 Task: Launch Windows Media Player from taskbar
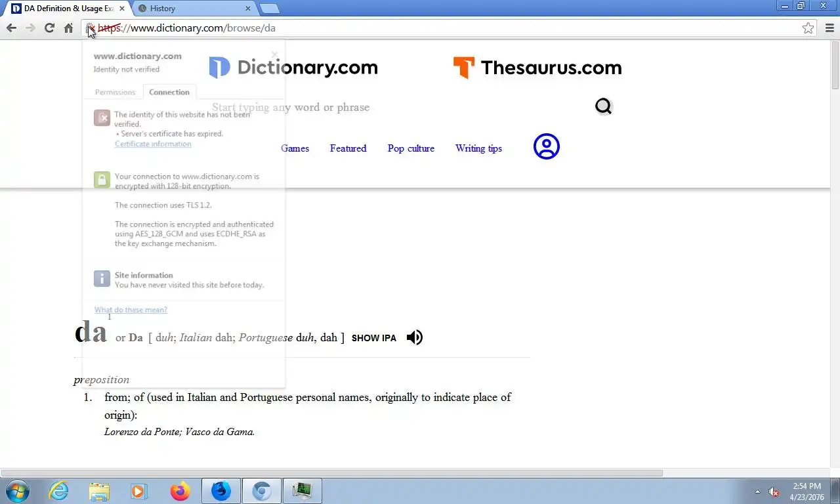point(138,491)
